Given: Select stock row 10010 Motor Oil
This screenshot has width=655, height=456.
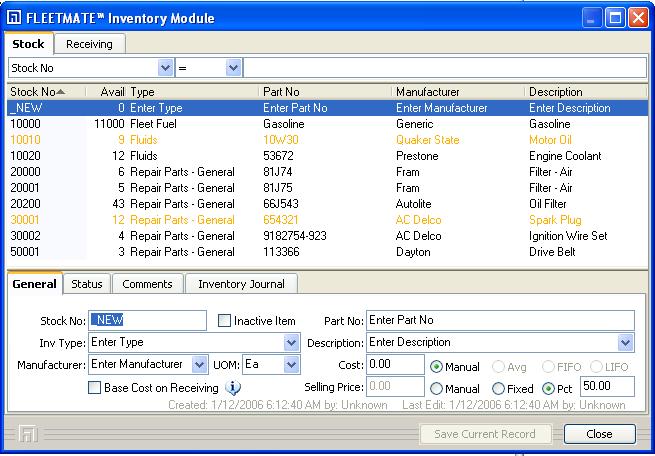Looking at the screenshot, I should click(x=328, y=140).
